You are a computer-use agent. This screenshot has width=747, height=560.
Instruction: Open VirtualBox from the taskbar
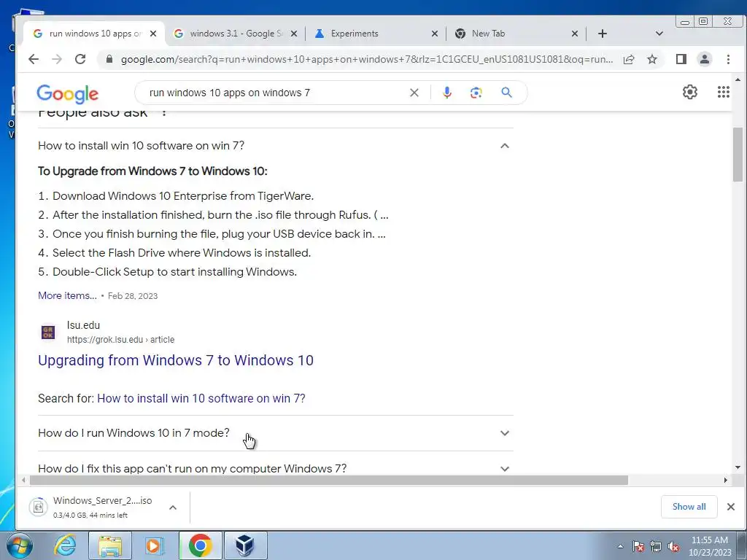click(245, 545)
